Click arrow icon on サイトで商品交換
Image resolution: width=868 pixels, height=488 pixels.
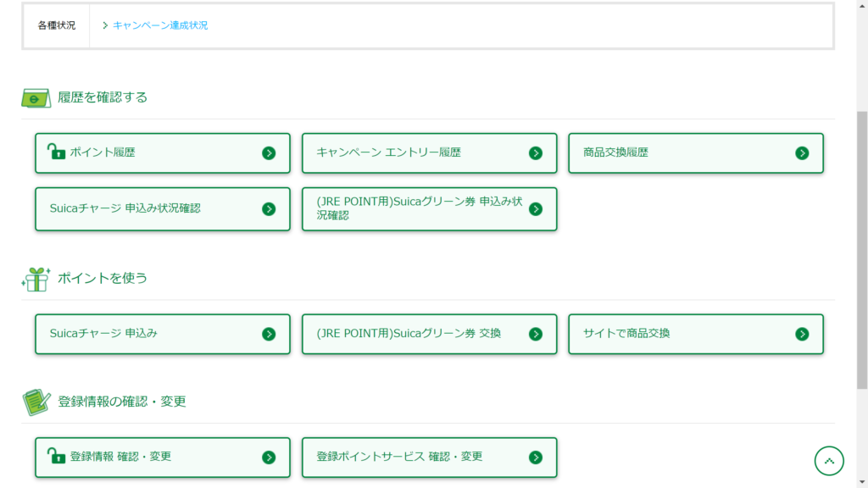802,334
